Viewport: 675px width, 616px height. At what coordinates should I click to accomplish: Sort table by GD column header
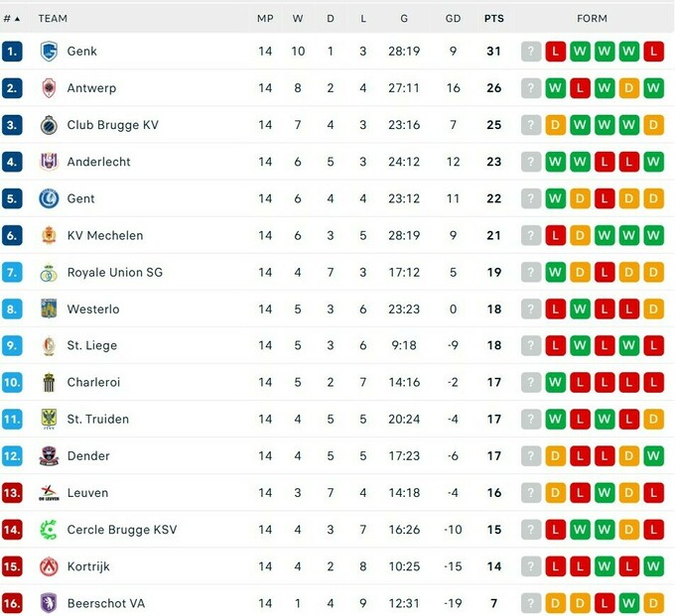click(x=453, y=18)
